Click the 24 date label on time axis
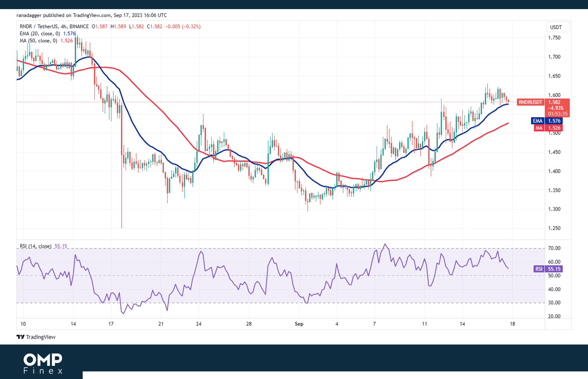This screenshot has height=379, width=588. pyautogui.click(x=199, y=324)
